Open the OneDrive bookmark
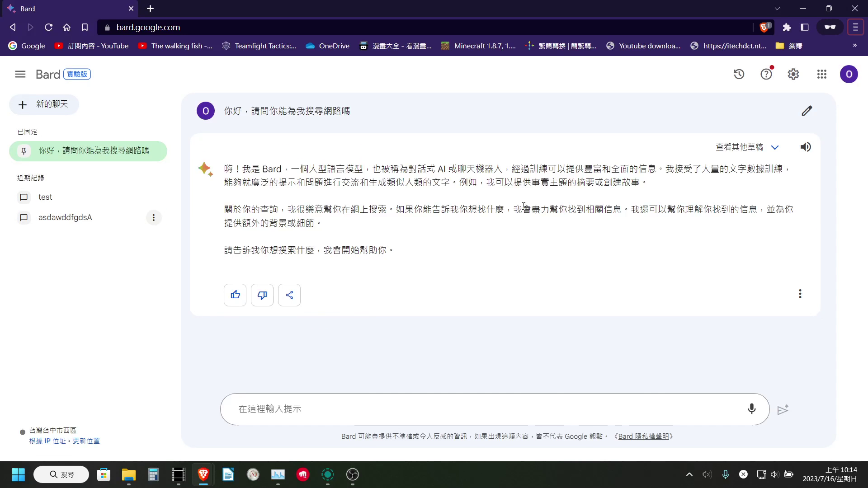Viewport: 868px width, 488px height. tap(328, 46)
